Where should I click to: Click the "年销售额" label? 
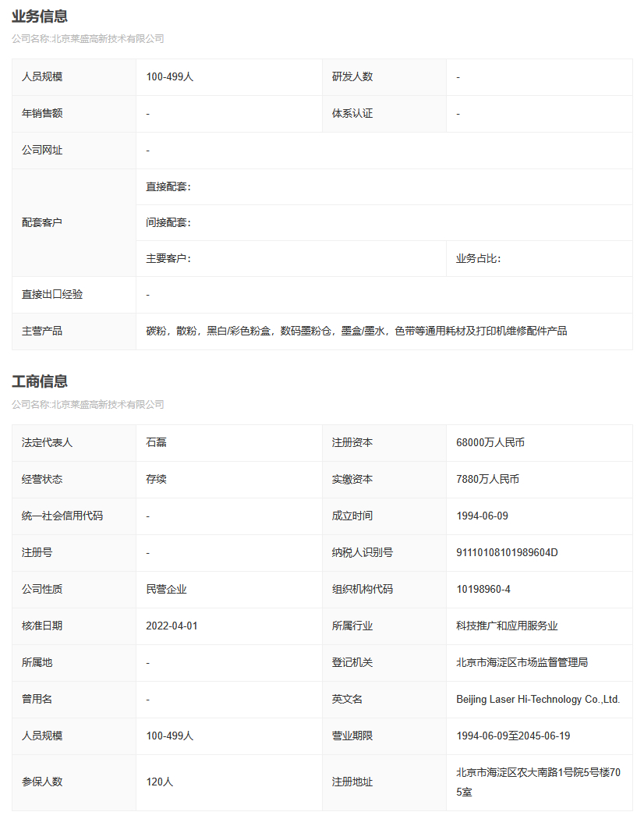(42, 113)
